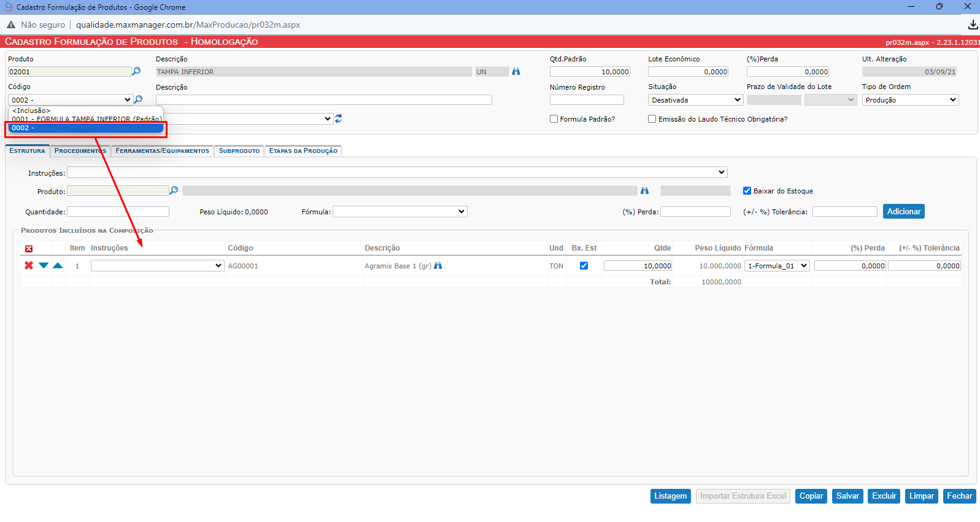Click the Produto code field 02001

(x=69, y=71)
